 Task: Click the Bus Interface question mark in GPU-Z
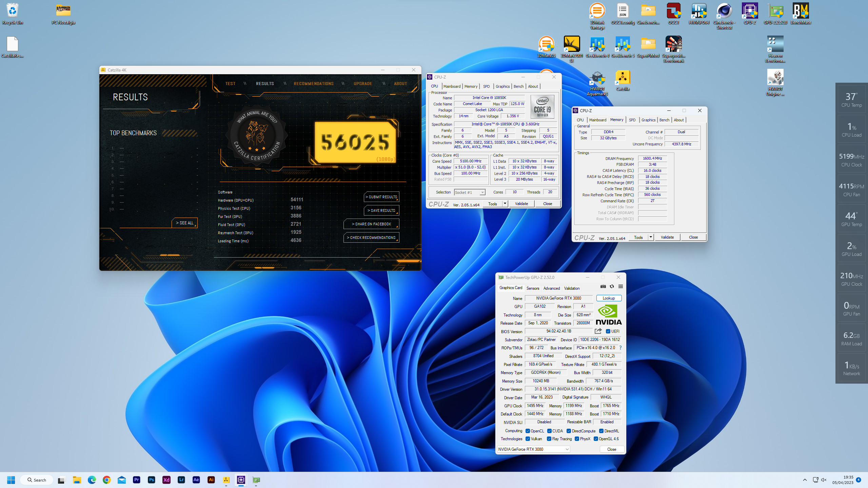pos(620,348)
